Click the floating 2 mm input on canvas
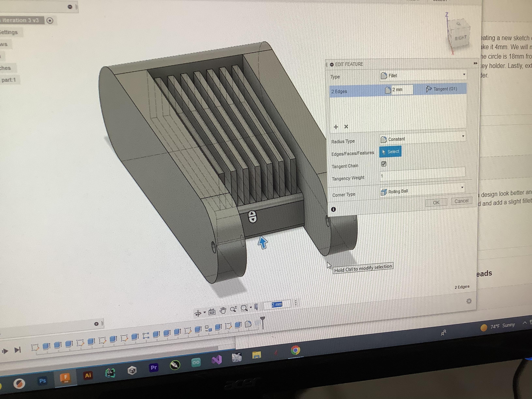The height and width of the screenshot is (399, 532). 277,304
